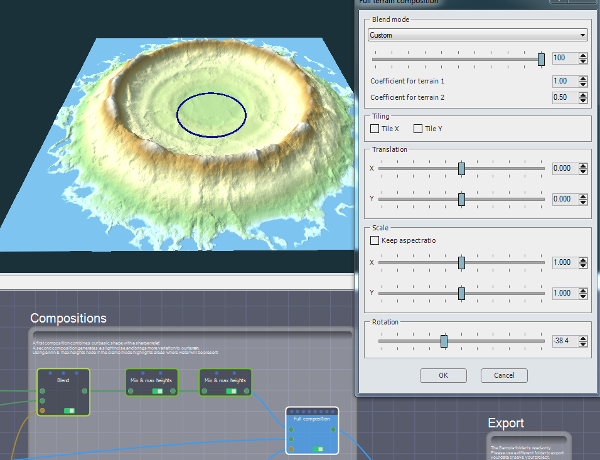Image resolution: width=600 pixels, height=460 pixels.
Task: Decrease Scale Y using its down arrow
Action: point(583,296)
